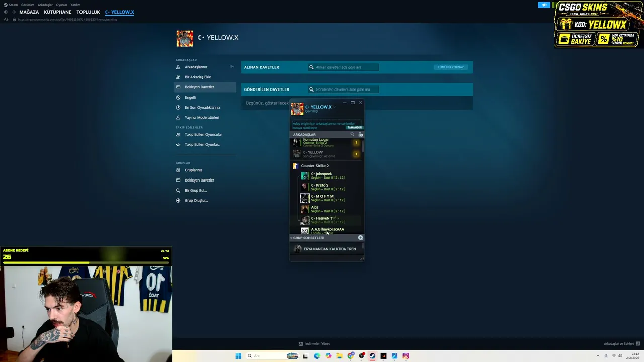The width and height of the screenshot is (644, 362).
Task: Click the sent invites search field
Action: (x=344, y=89)
